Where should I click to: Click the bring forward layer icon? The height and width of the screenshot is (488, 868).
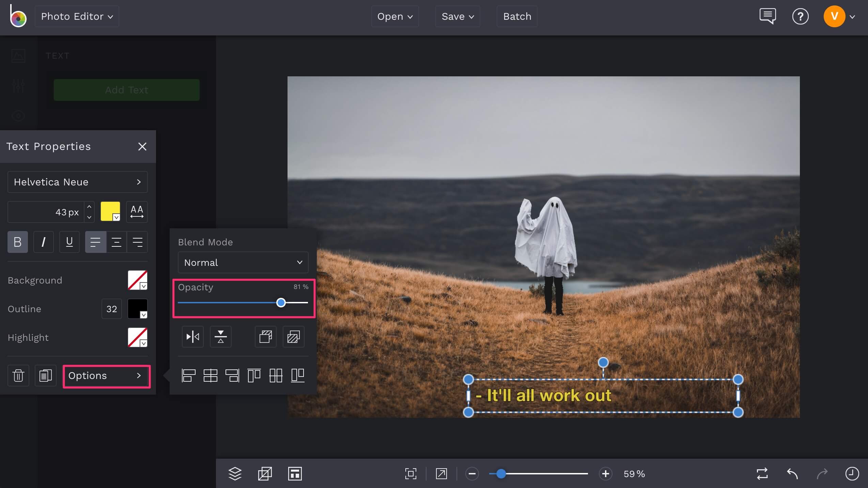coord(265,337)
